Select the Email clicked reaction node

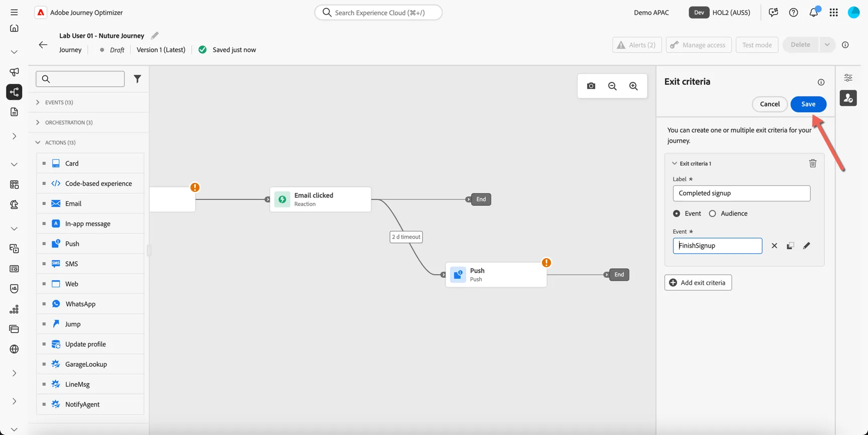click(320, 199)
